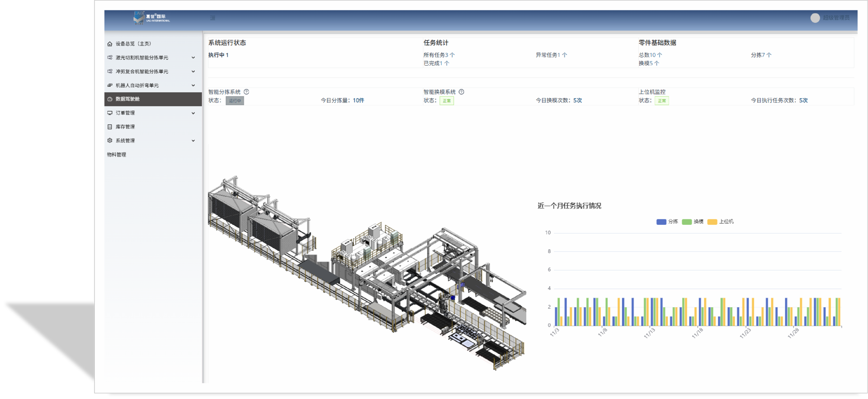The image size is (868, 399).
Task: Click the 分拣7个 statistic
Action: (x=761, y=55)
